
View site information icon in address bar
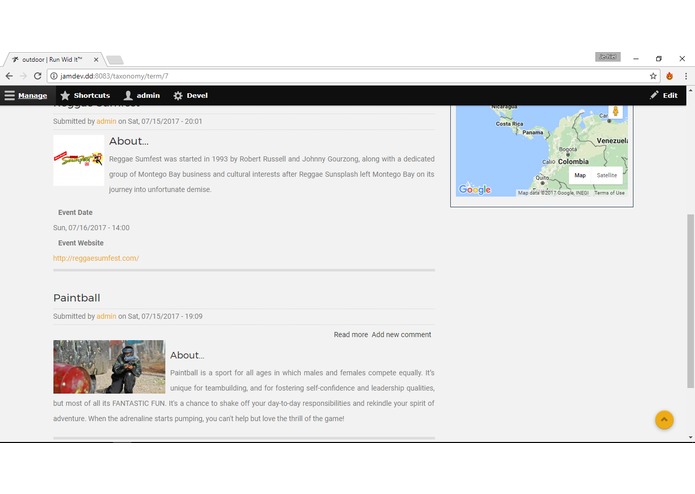pyautogui.click(x=54, y=76)
